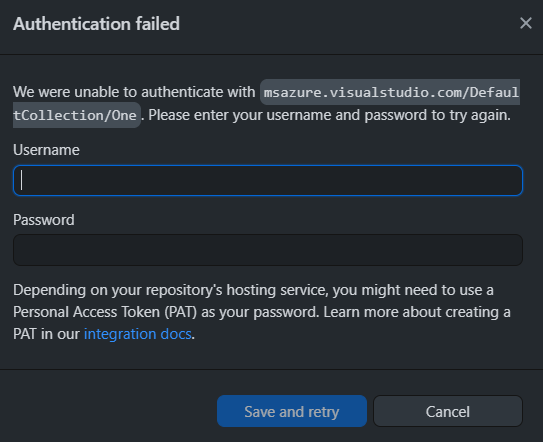Click the 'PAT in our' text before link
The width and height of the screenshot is (543, 442).
tap(46, 334)
